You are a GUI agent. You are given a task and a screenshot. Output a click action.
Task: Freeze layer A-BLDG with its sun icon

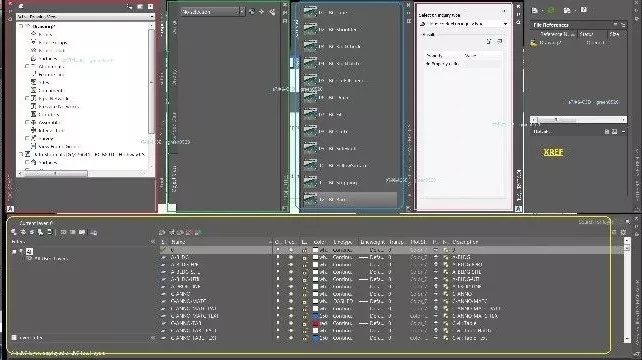(x=291, y=257)
